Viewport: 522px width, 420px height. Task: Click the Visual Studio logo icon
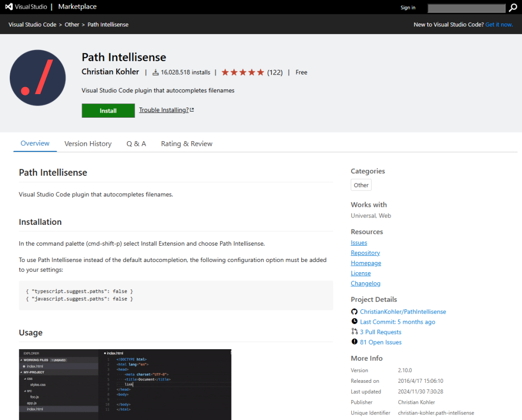tap(9, 7)
